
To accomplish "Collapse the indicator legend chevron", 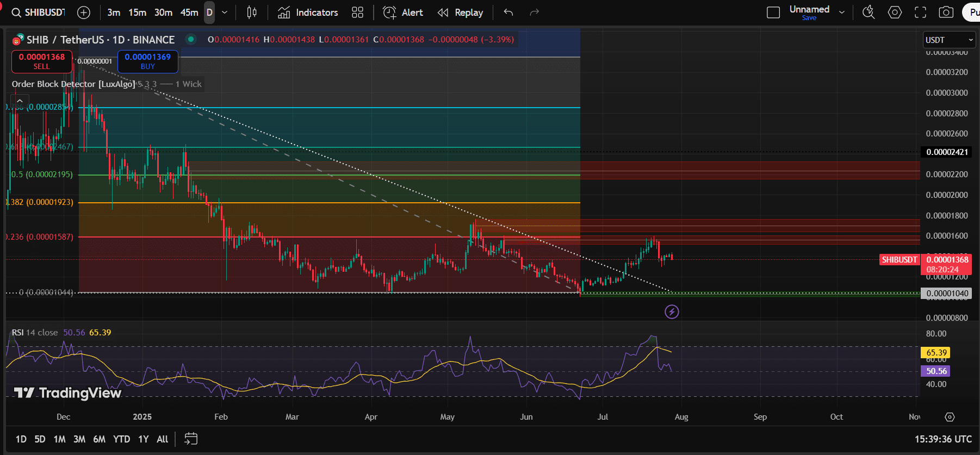I will tap(20, 101).
